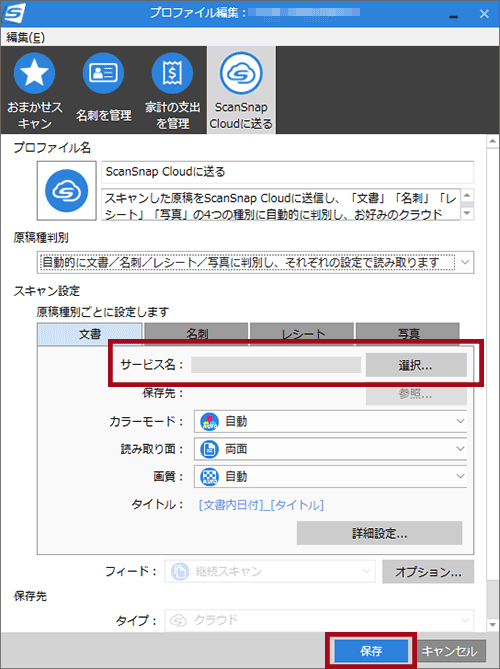Click the 選択... button for service name

(x=416, y=365)
